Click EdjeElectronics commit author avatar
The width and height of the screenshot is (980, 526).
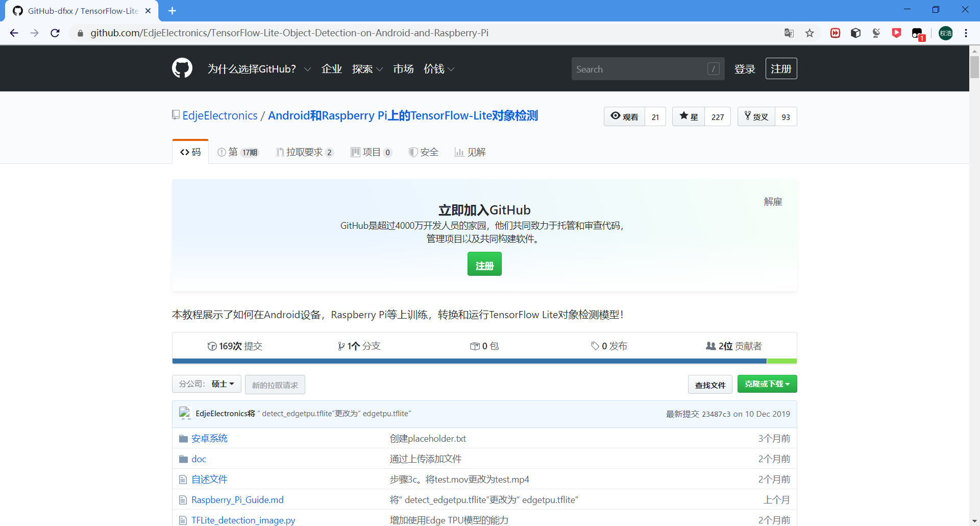click(185, 414)
